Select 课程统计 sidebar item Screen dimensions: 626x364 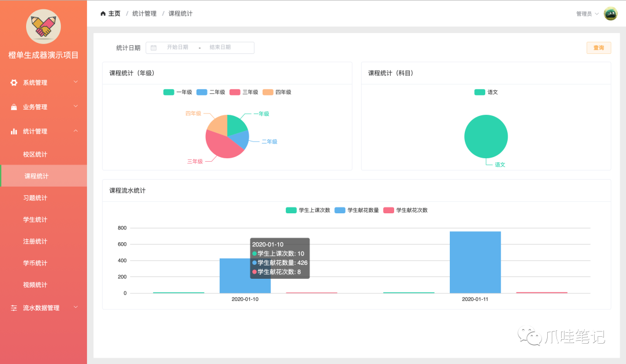tap(43, 176)
